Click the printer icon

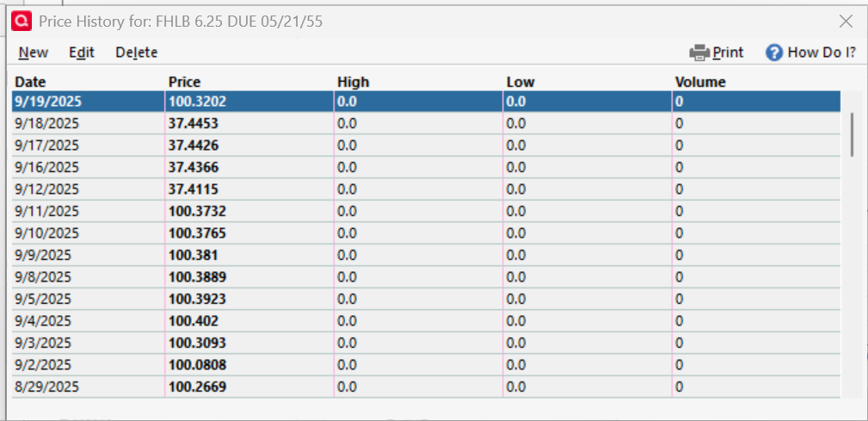[x=699, y=53]
